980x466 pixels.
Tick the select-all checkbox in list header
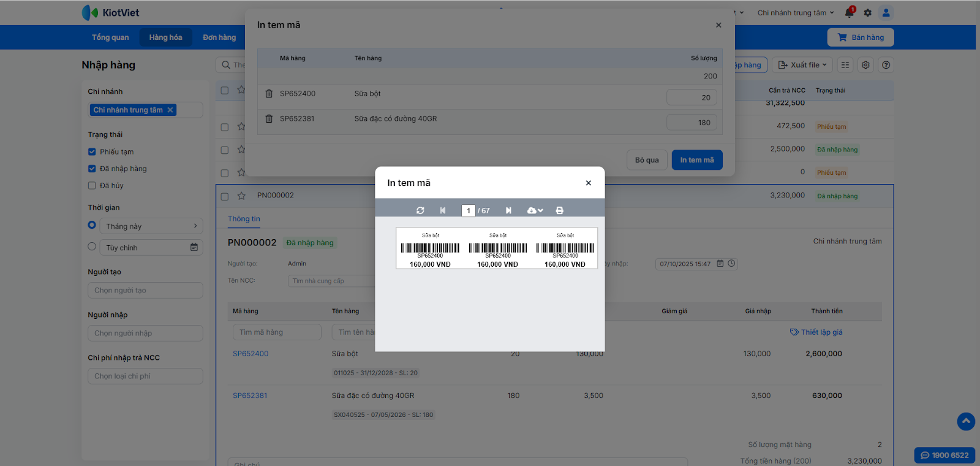pos(225,90)
